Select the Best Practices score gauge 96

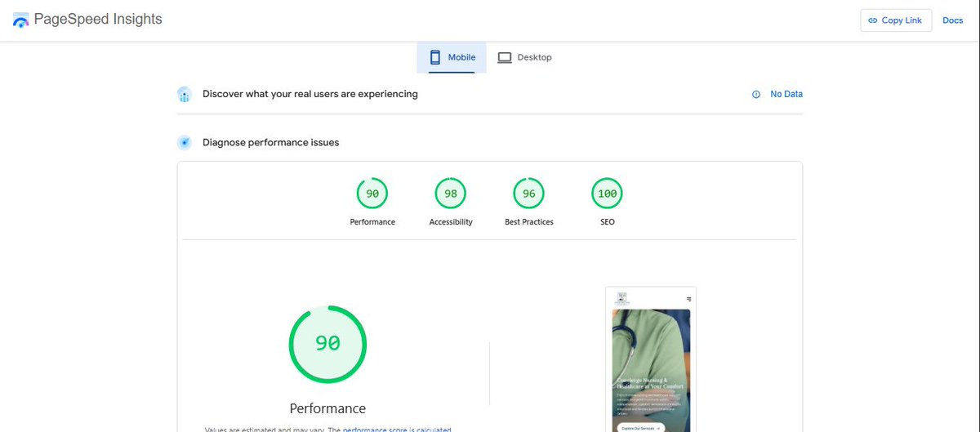529,194
